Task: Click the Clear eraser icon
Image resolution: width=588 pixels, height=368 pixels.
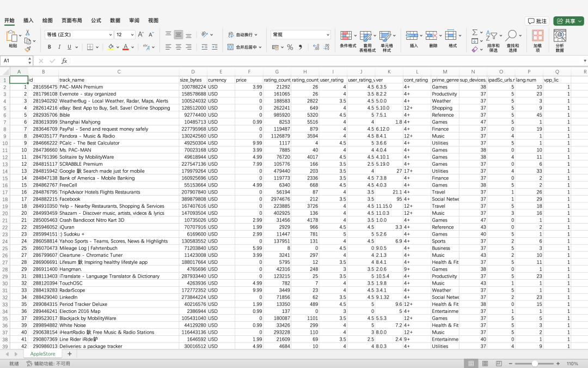Action: tap(475, 49)
